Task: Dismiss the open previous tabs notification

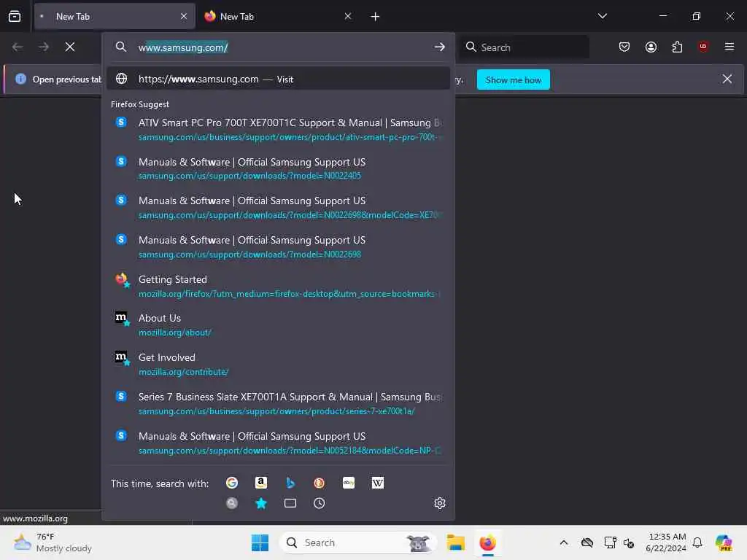Action: tap(727, 79)
